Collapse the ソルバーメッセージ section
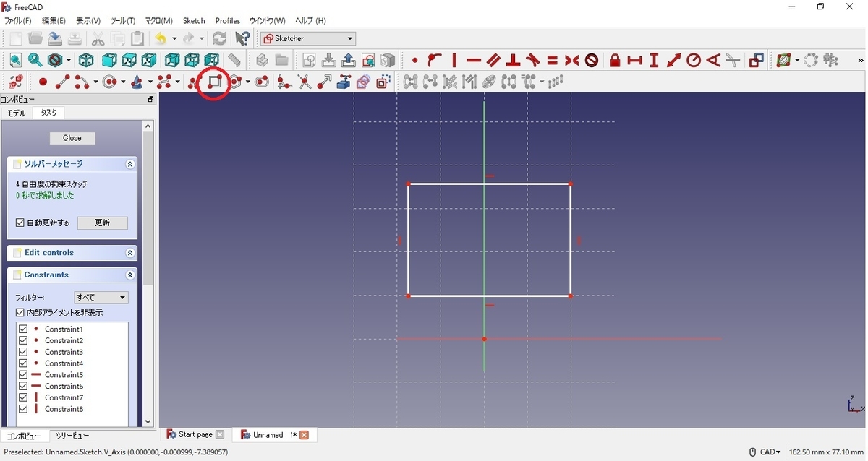The image size is (868, 461). 130,165
